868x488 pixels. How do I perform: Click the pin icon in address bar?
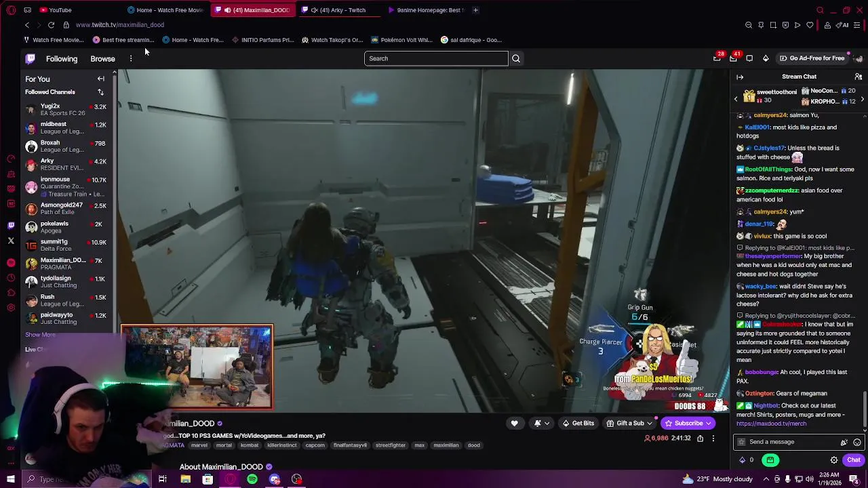(x=761, y=25)
